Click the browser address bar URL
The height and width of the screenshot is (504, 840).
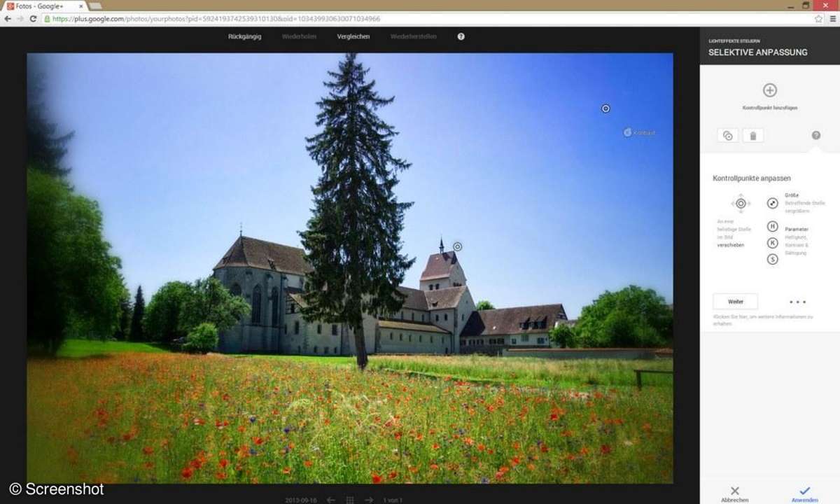tap(216, 19)
